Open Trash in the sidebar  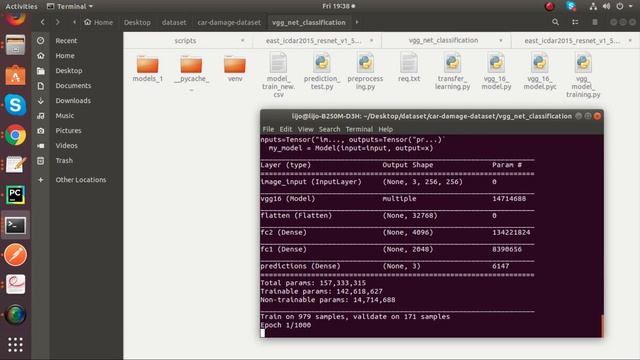[64, 160]
